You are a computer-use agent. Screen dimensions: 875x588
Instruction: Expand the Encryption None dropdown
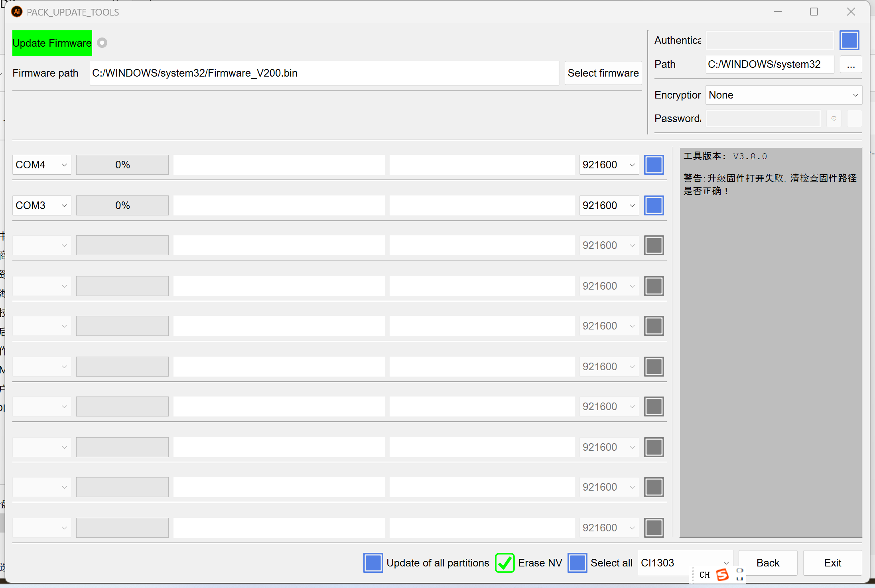(783, 95)
